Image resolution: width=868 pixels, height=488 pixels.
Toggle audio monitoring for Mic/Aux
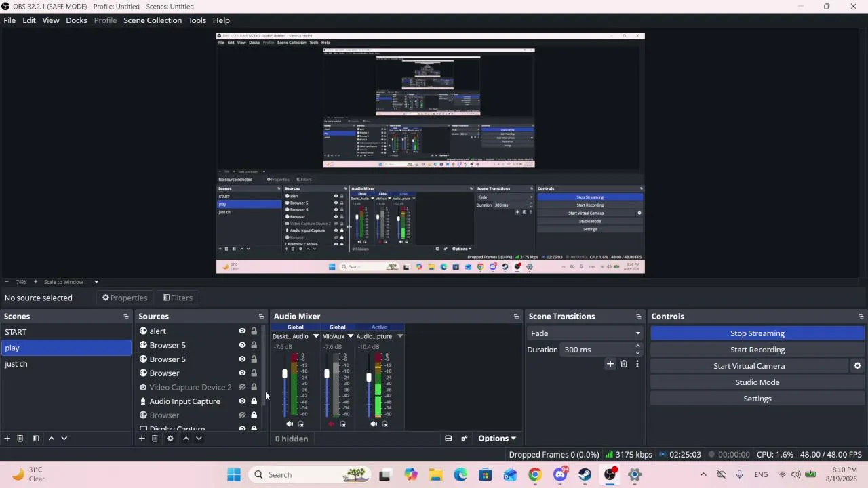pos(343,424)
